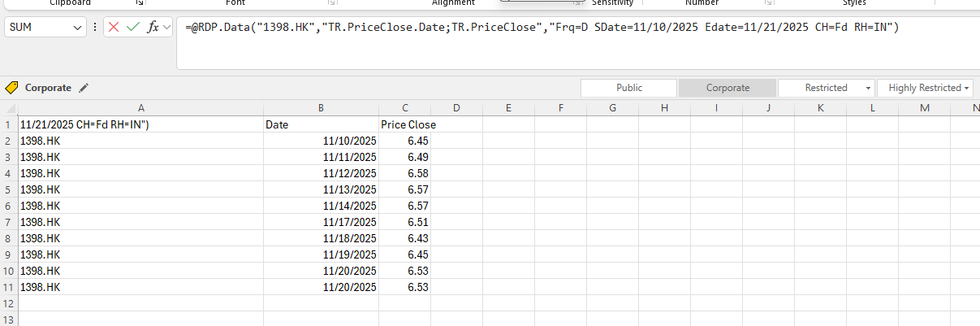Confirm the formula with the Enter checkmark
The width and height of the screenshot is (980, 326).
(132, 28)
